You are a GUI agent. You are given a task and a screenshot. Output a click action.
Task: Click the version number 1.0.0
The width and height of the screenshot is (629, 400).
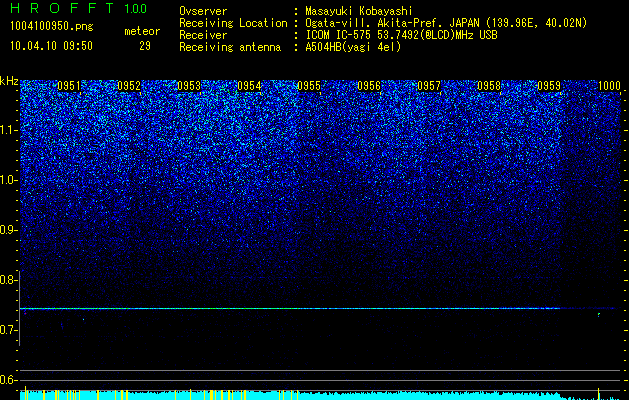point(136,9)
